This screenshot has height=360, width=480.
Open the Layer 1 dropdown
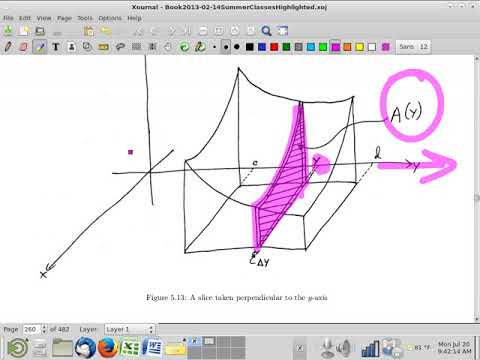click(129, 329)
